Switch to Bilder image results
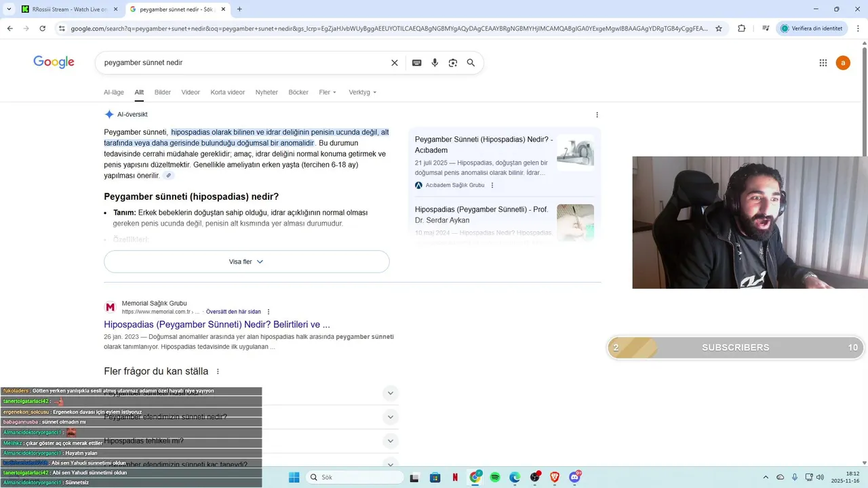This screenshot has width=868, height=488. [163, 92]
